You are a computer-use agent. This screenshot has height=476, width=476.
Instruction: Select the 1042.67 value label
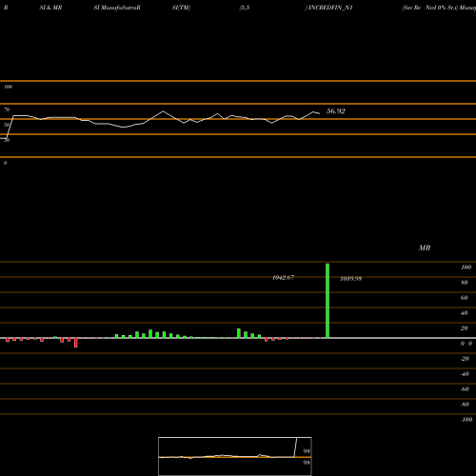click(x=283, y=278)
